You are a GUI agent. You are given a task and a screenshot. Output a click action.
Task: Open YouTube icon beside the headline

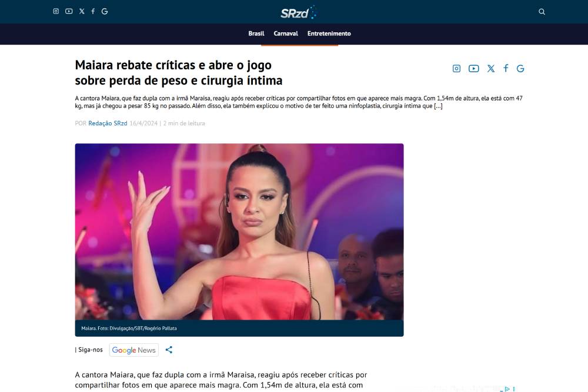[473, 69]
